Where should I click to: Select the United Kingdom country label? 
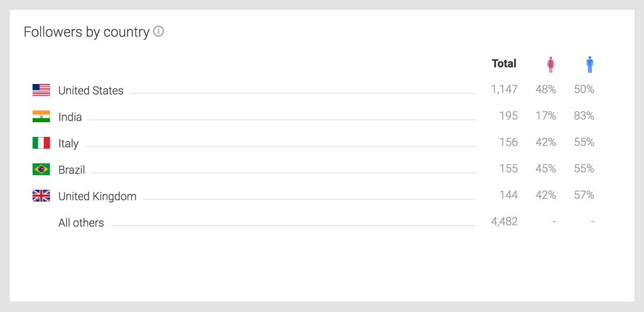[97, 196]
